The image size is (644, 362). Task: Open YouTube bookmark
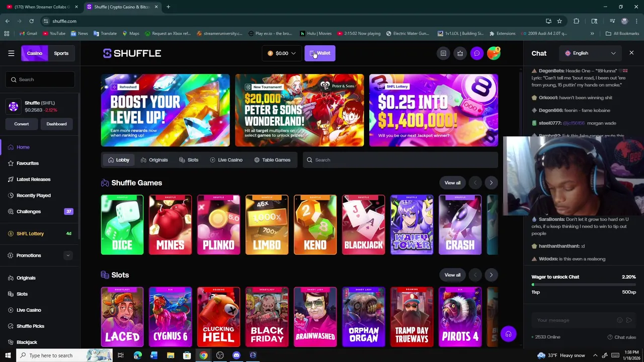pos(54,33)
